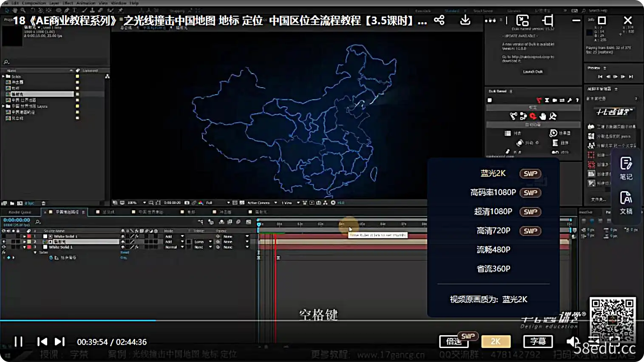The width and height of the screenshot is (644, 362).
Task: Open the Render Queue tab
Action: point(20,212)
